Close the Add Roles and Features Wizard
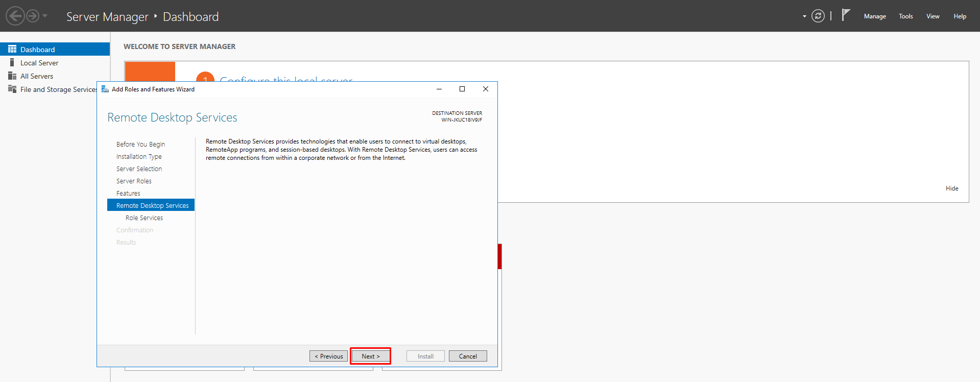This screenshot has width=980, height=382. pos(486,89)
